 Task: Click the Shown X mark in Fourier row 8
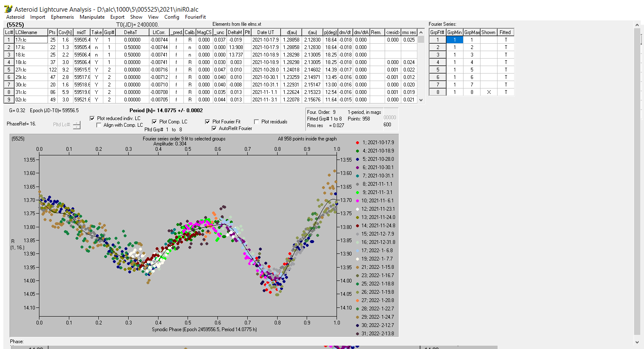[x=488, y=92]
